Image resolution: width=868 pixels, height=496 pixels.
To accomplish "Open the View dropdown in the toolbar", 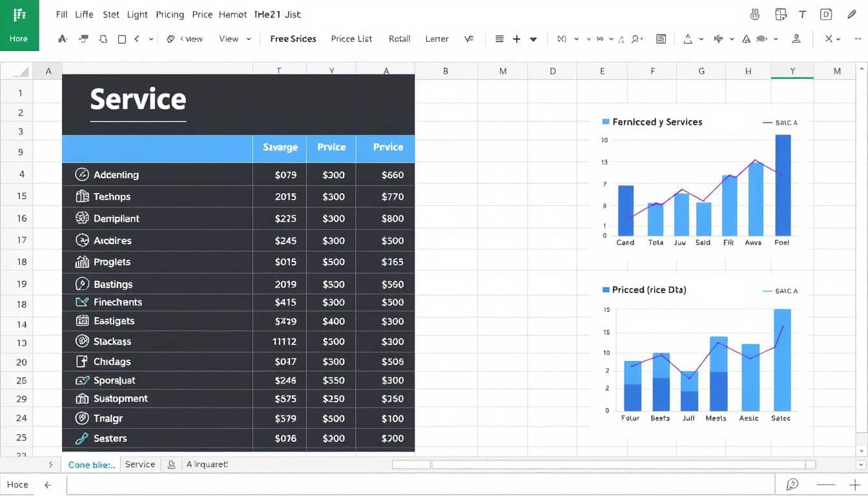I will click(x=235, y=39).
